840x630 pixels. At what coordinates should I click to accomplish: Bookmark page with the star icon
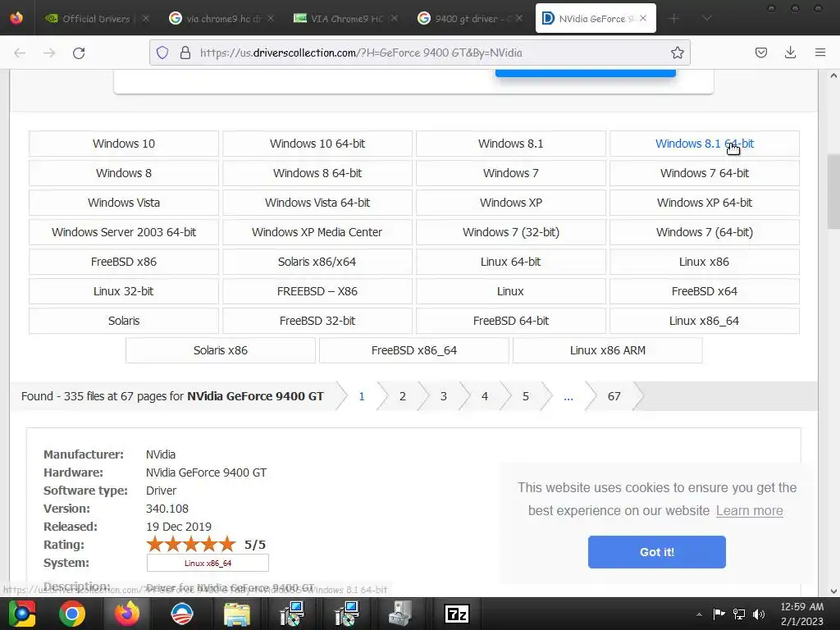(x=677, y=52)
